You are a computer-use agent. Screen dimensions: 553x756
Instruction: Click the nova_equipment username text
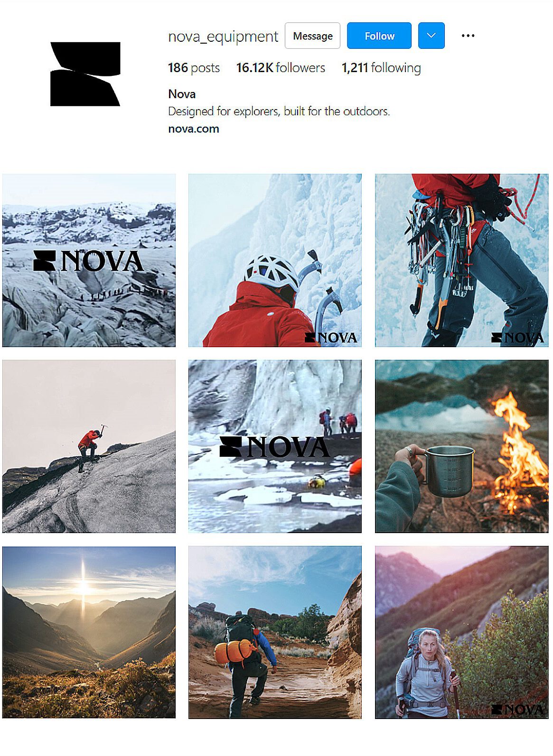point(223,37)
